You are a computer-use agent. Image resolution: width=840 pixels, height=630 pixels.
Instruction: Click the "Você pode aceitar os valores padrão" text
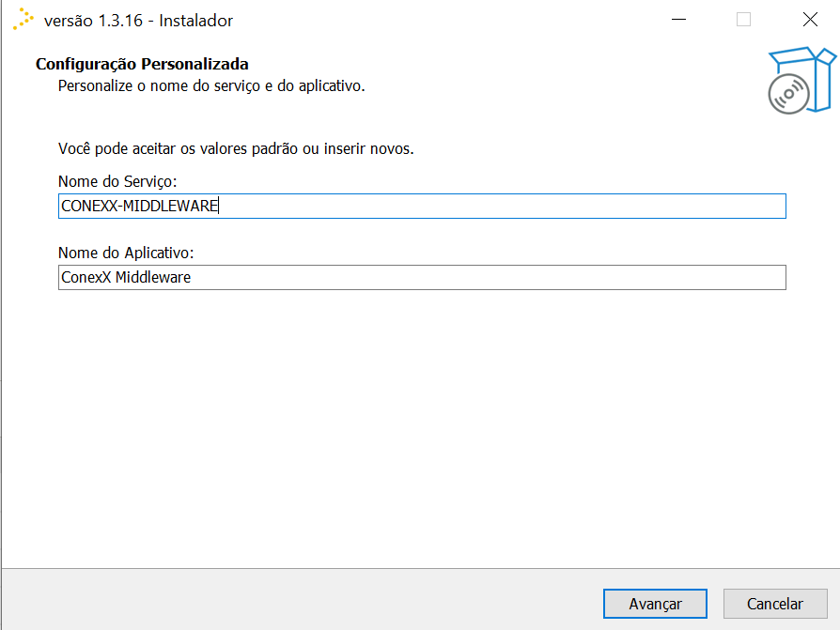tap(236, 148)
